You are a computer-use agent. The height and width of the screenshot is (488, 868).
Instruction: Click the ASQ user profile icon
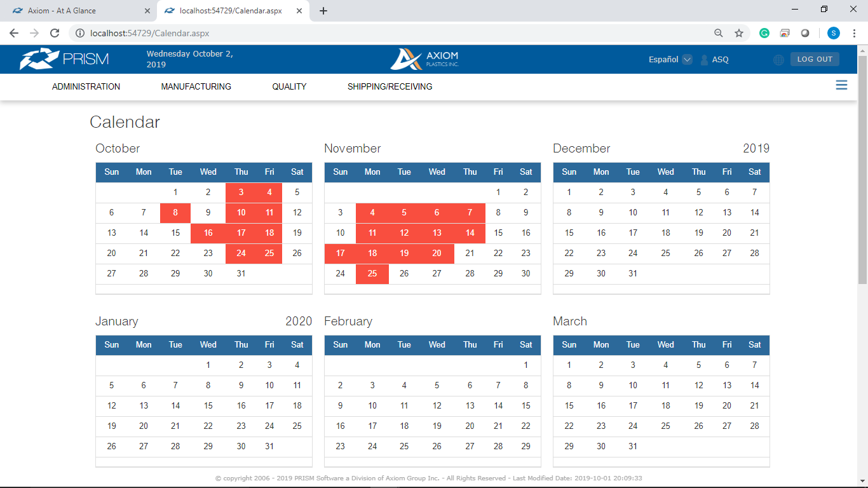pos(704,60)
